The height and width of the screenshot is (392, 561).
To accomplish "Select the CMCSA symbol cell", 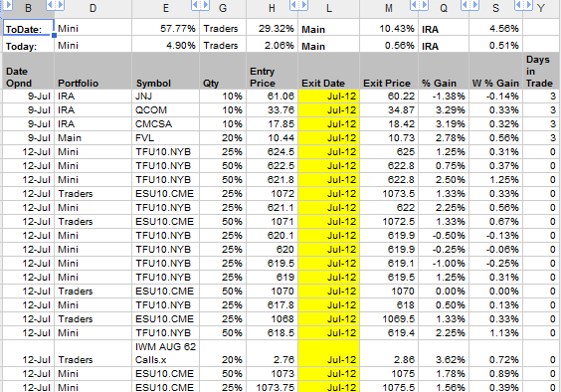I will [166, 124].
